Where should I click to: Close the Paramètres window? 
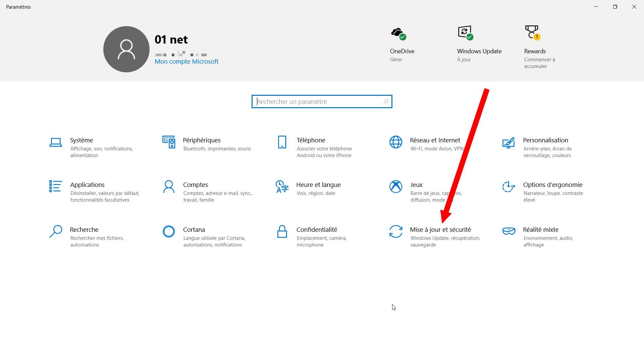click(634, 7)
